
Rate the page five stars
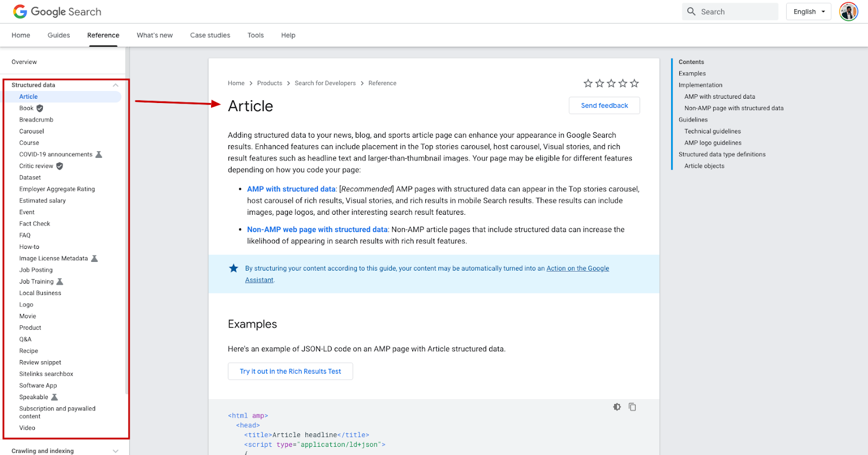click(x=634, y=83)
